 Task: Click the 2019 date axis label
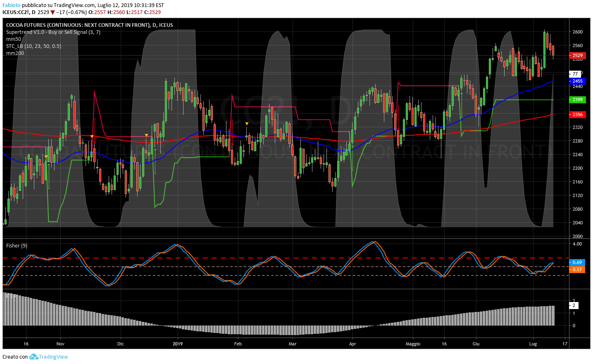(178, 344)
